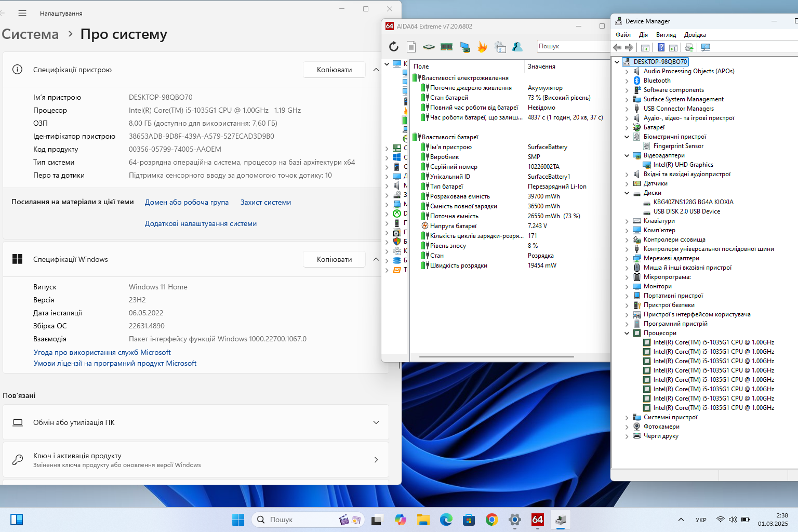This screenshot has width=798, height=532.
Task: Switch to AIDA64 via its taskbar icon
Action: [537, 520]
